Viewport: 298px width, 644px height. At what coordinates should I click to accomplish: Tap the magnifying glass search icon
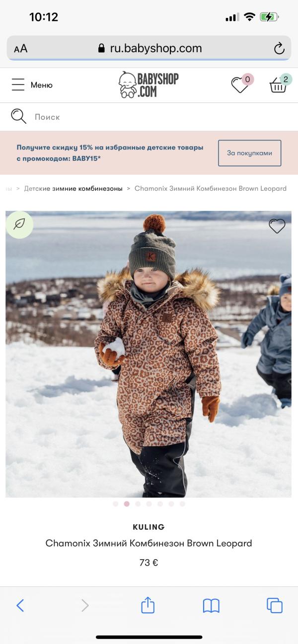tap(18, 116)
